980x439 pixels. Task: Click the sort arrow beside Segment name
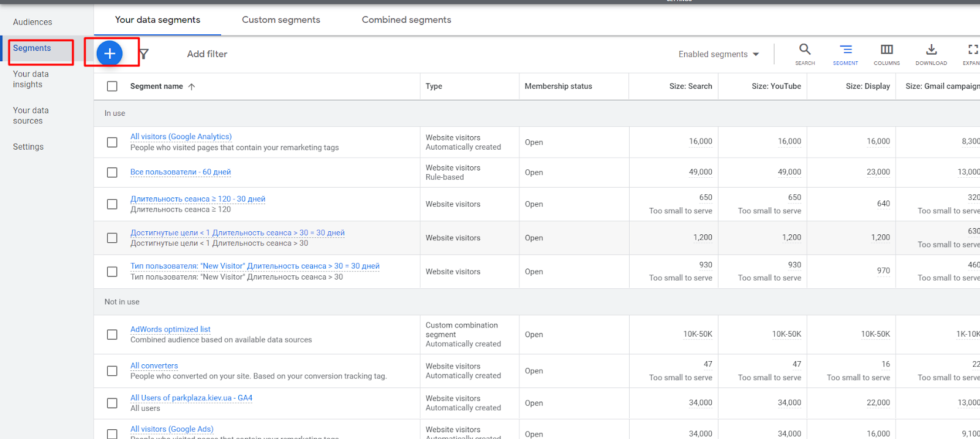coord(192,86)
